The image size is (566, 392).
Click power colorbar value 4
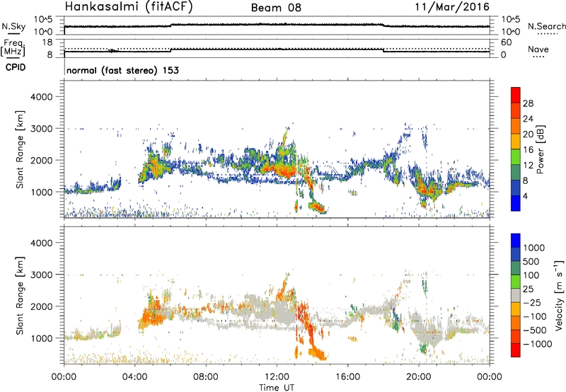click(525, 196)
